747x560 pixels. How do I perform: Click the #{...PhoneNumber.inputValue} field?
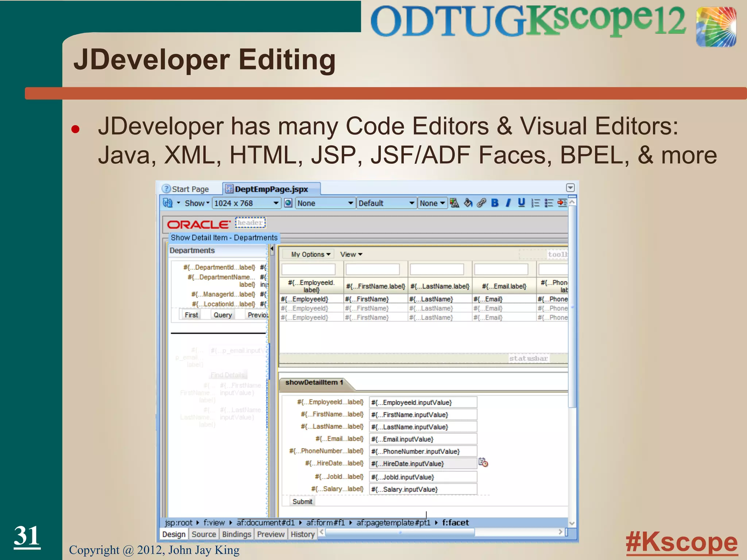tap(423, 451)
